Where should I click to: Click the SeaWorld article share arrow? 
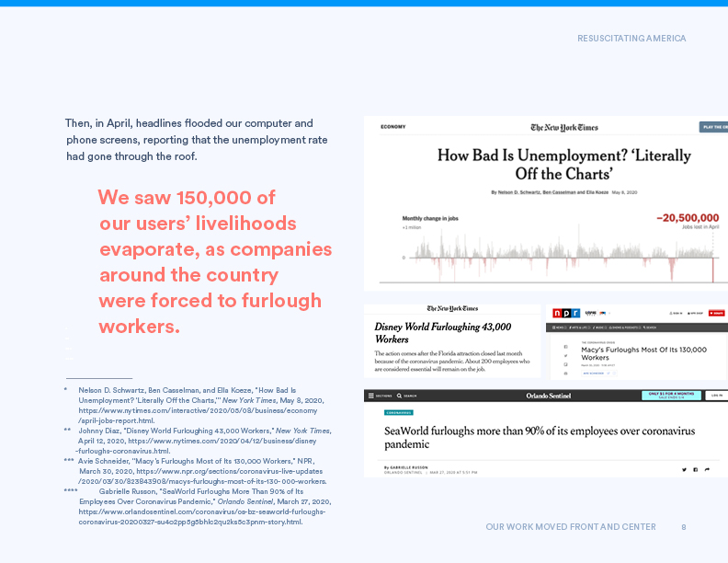click(707, 470)
